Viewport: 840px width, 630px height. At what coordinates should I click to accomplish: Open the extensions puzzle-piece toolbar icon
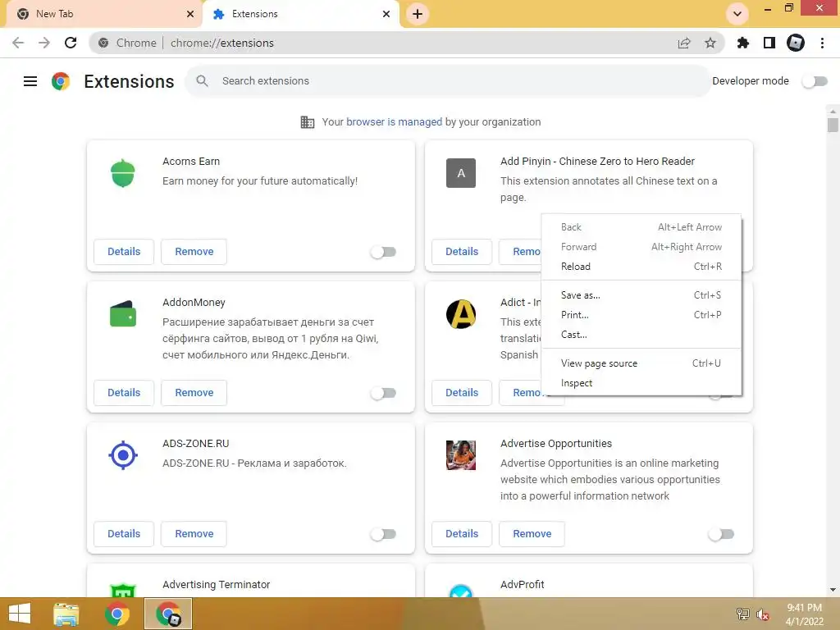(x=743, y=43)
